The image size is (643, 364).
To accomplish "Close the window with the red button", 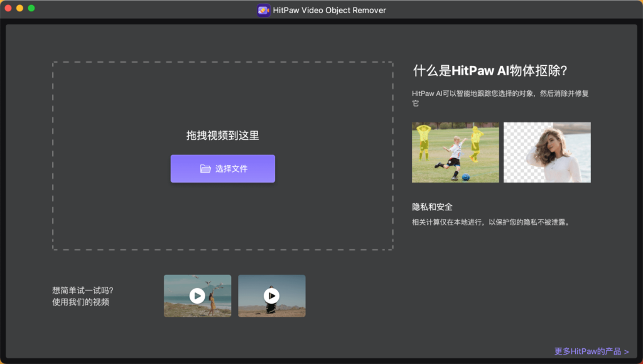I will coord(8,8).
